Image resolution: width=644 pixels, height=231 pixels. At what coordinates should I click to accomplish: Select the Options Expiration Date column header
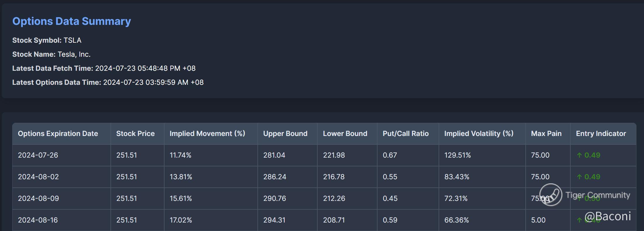(x=58, y=134)
